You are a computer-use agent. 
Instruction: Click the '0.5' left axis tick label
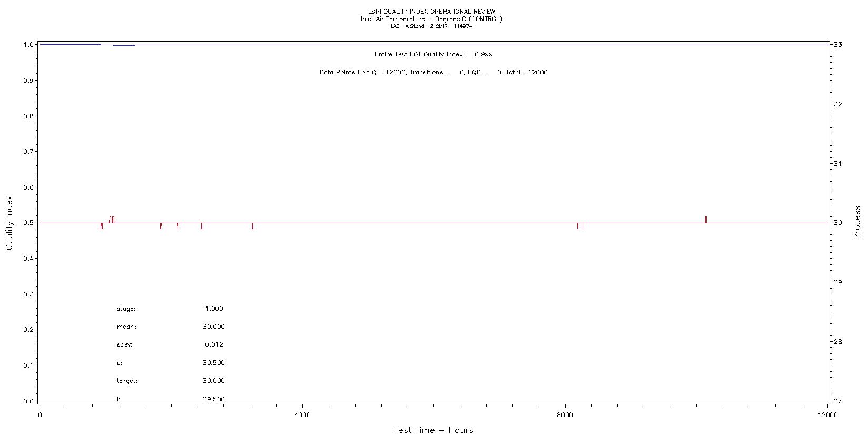tap(29, 223)
